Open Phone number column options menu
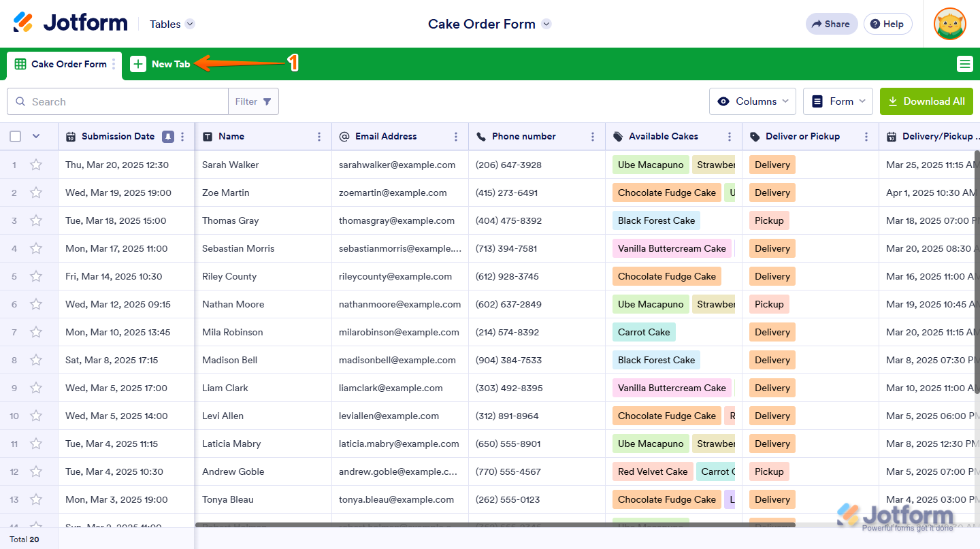The height and width of the screenshot is (549, 980). [x=593, y=137]
